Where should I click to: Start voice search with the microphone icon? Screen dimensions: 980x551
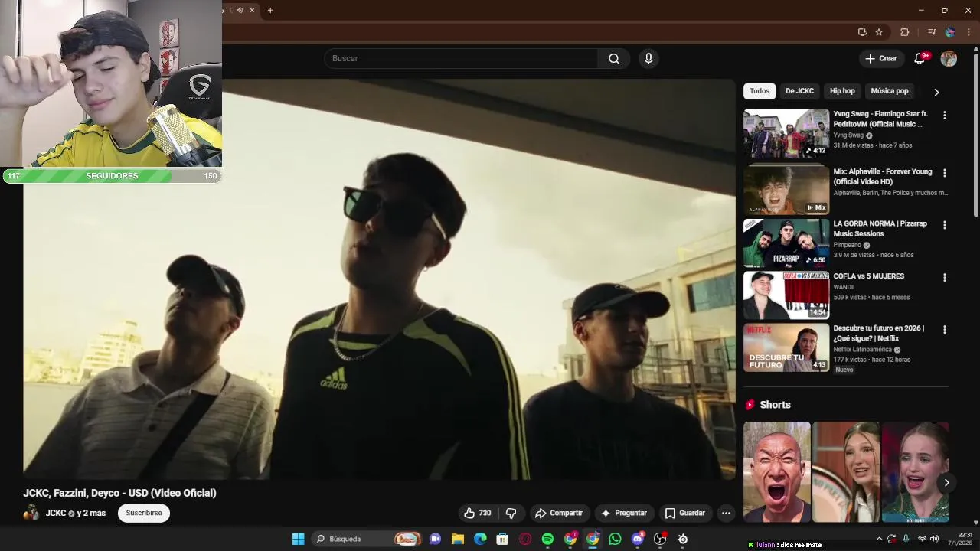pos(648,59)
